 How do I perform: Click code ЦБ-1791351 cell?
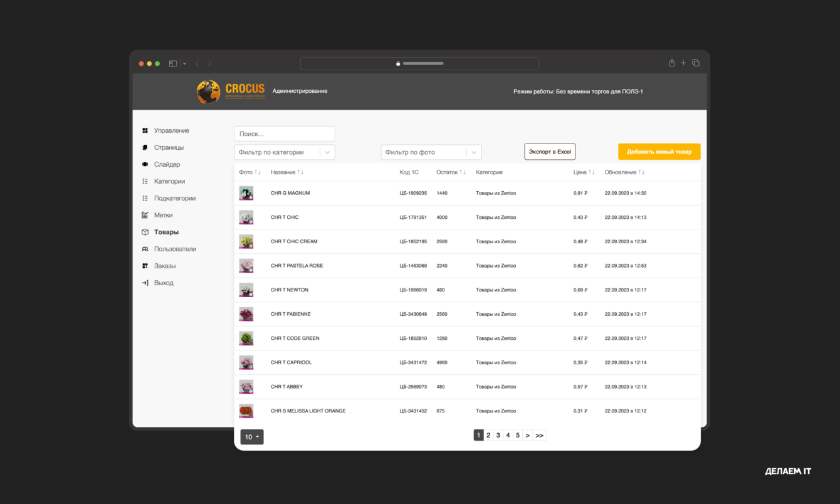(x=413, y=218)
